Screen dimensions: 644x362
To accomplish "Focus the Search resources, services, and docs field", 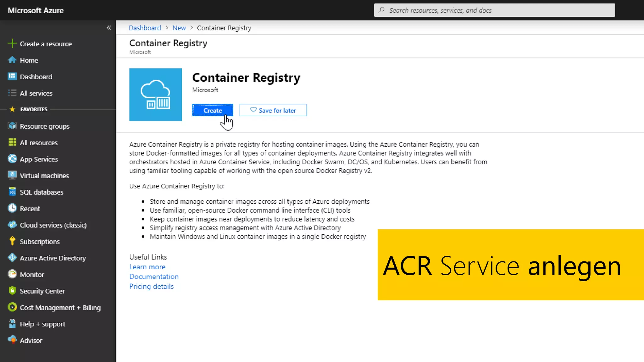I will 494,10.
